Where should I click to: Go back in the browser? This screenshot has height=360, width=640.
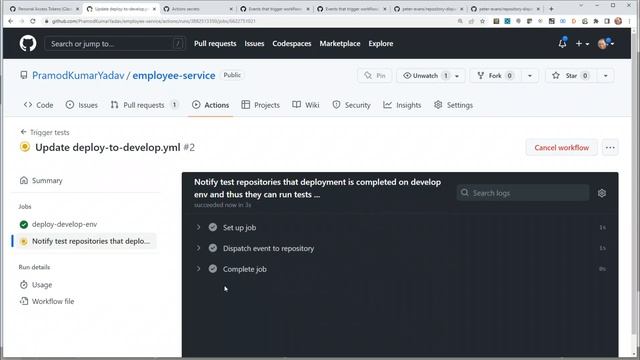10,21
